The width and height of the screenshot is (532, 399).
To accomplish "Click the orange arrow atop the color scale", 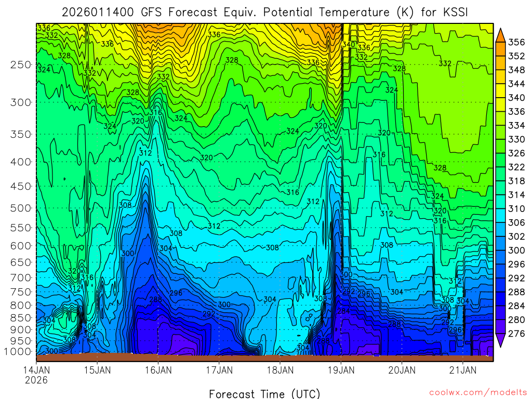I will pos(500,36).
